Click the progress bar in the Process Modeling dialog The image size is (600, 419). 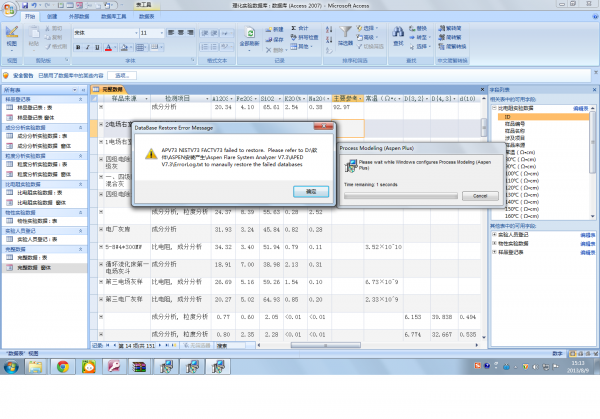pos(401,196)
